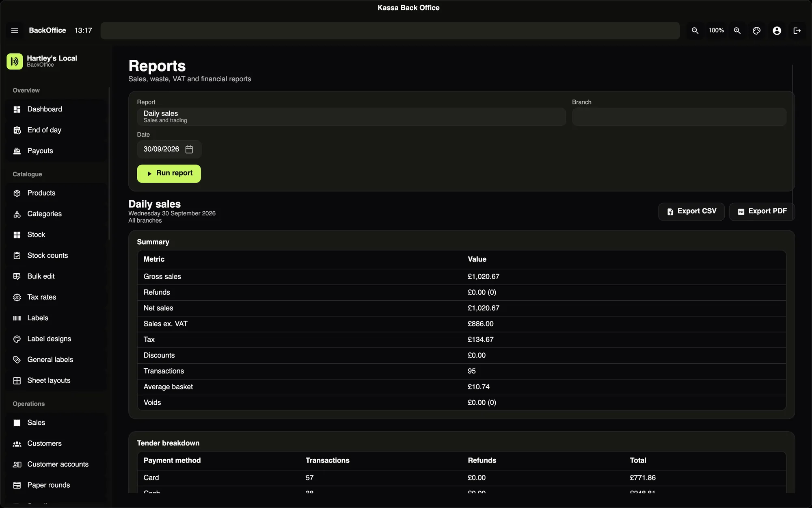Go to Sheet layouts
The height and width of the screenshot is (508, 812).
point(56,380)
